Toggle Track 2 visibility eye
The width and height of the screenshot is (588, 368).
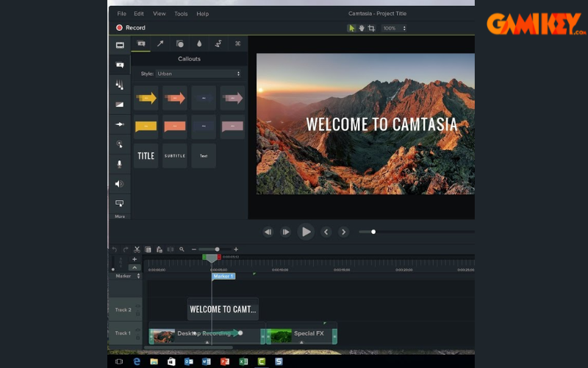pos(137,306)
